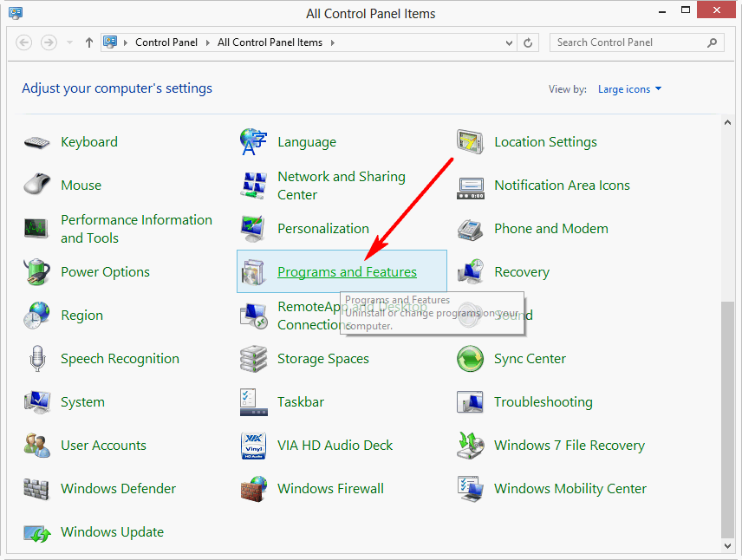Select the Control Panel breadcrumb
The width and height of the screenshot is (742, 560).
[x=166, y=42]
